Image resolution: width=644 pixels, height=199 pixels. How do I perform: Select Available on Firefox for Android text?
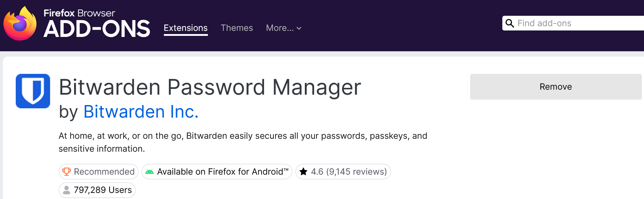click(x=223, y=172)
